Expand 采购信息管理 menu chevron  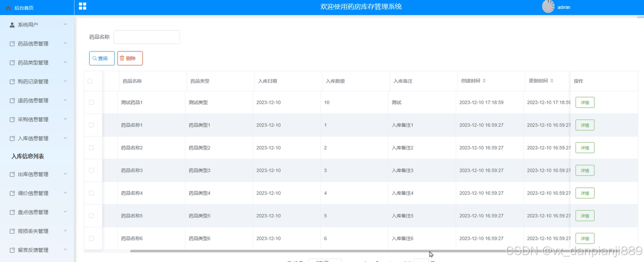coord(65,119)
